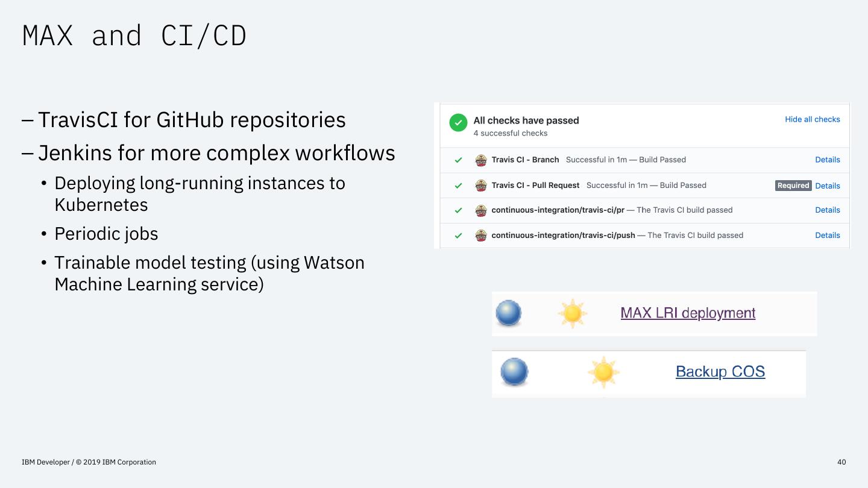
Task: Click the Travis CI - Pull Request avatar
Action: point(481,186)
